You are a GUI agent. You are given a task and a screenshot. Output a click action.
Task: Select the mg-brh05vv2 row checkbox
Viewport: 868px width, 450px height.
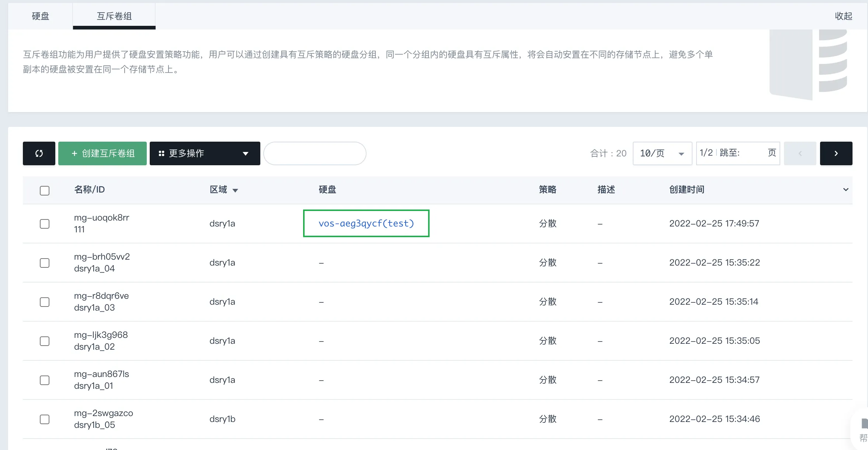point(45,263)
